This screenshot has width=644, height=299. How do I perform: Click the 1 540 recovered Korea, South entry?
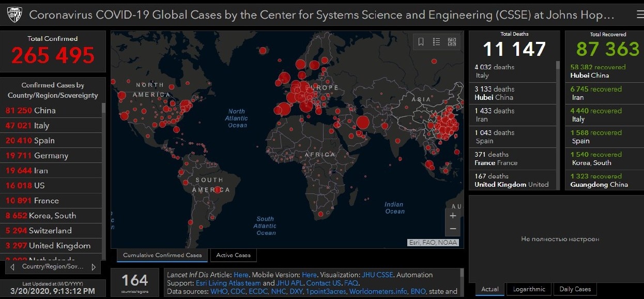tap(604, 158)
